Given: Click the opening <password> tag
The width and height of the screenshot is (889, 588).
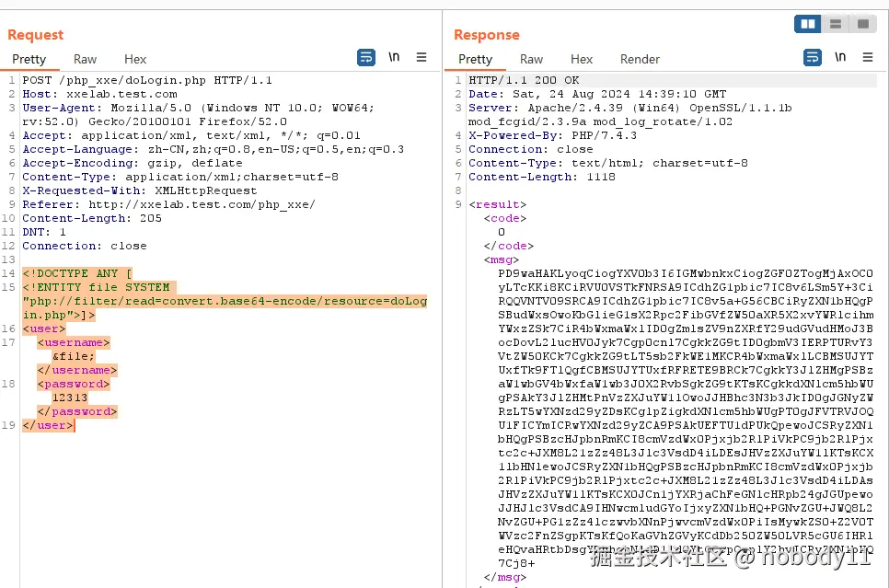Looking at the screenshot, I should point(73,384).
